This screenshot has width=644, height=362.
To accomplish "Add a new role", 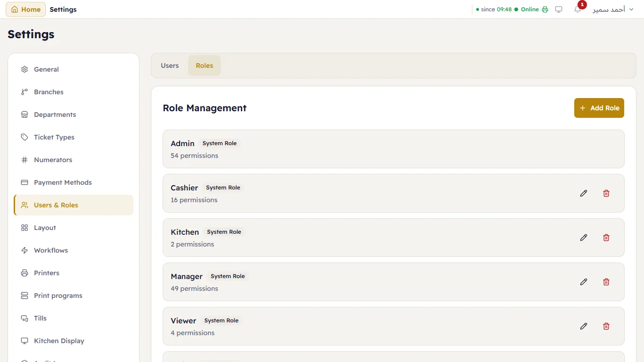I will [599, 108].
